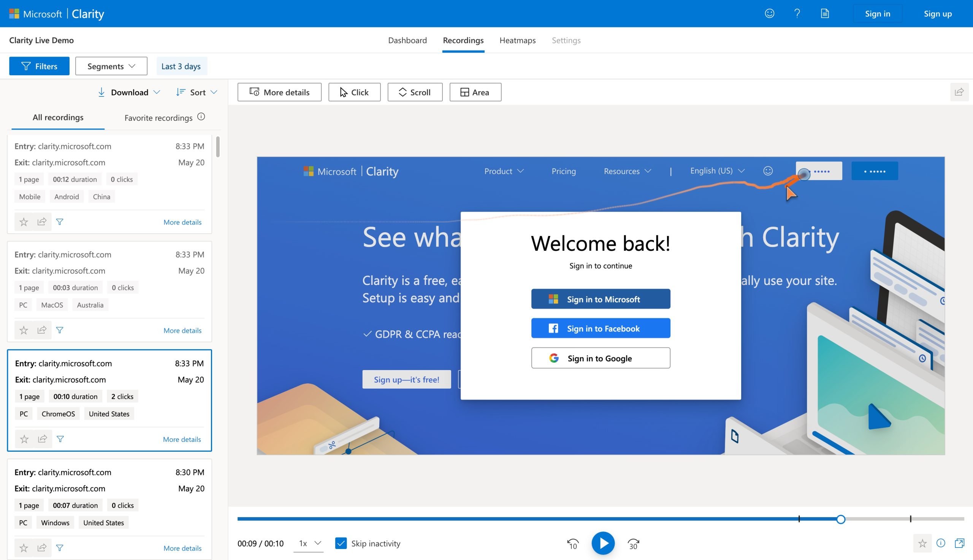Viewport: 973px width, 560px height.
Task: Expand the Segments dropdown
Action: (x=111, y=65)
